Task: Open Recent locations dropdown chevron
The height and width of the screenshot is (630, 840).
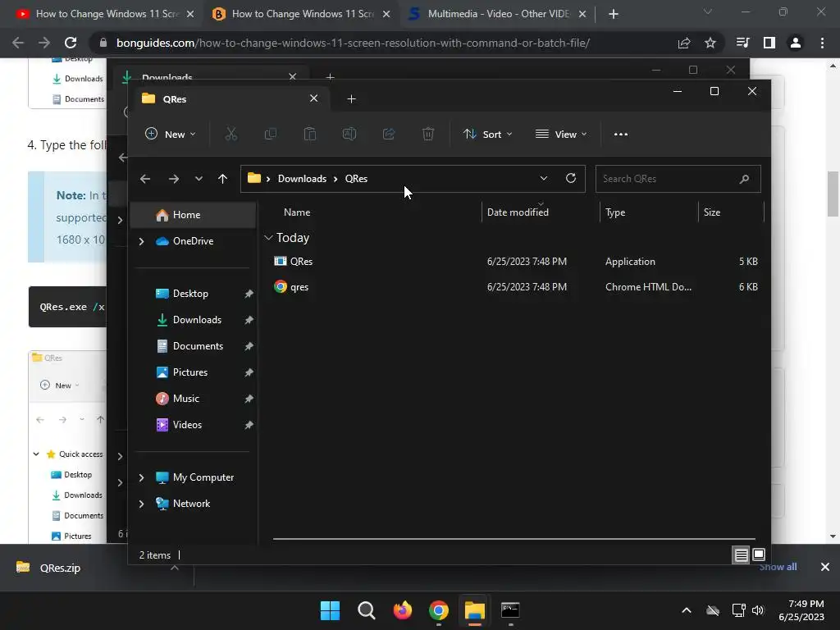Action: click(x=199, y=179)
